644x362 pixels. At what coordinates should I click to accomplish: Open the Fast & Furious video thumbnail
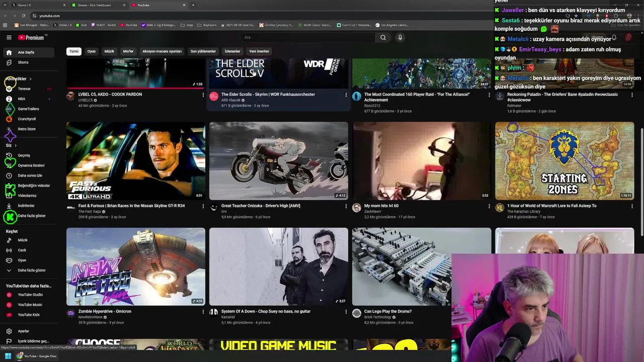[136, 161]
